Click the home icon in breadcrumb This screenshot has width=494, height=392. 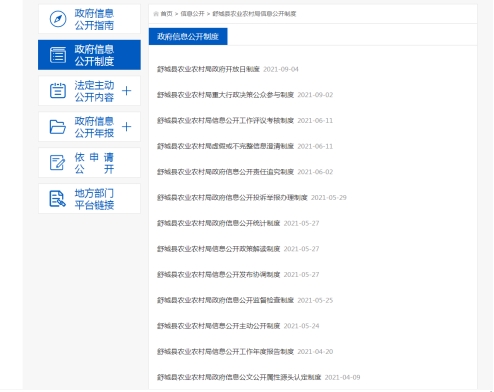pyautogui.click(x=156, y=14)
